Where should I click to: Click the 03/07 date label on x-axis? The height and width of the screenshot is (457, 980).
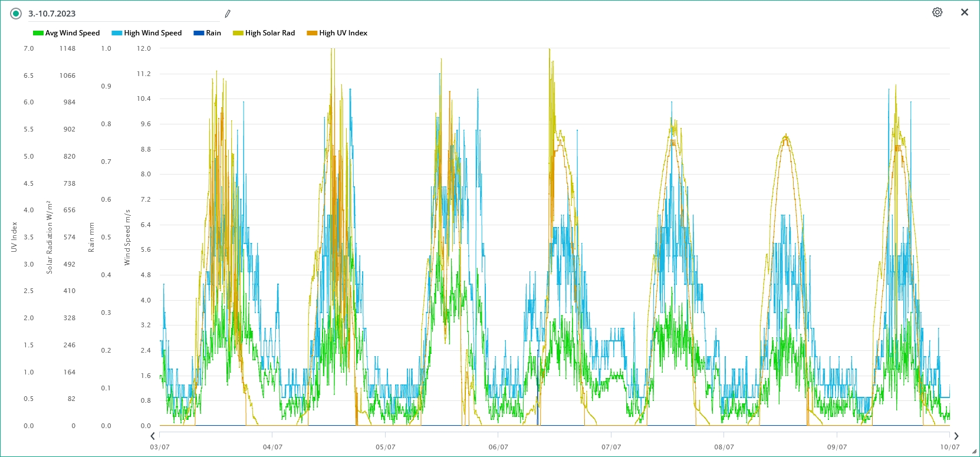[160, 447]
